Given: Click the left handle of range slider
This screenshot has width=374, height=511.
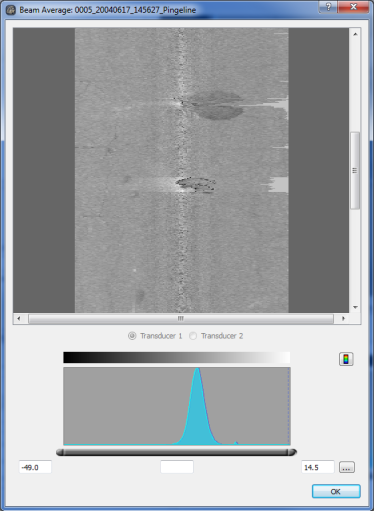Looking at the screenshot, I should pos(60,452).
